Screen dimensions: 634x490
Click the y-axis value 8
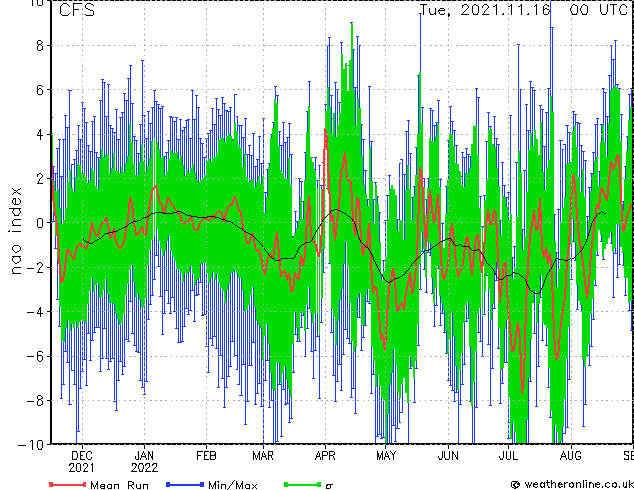click(x=40, y=46)
